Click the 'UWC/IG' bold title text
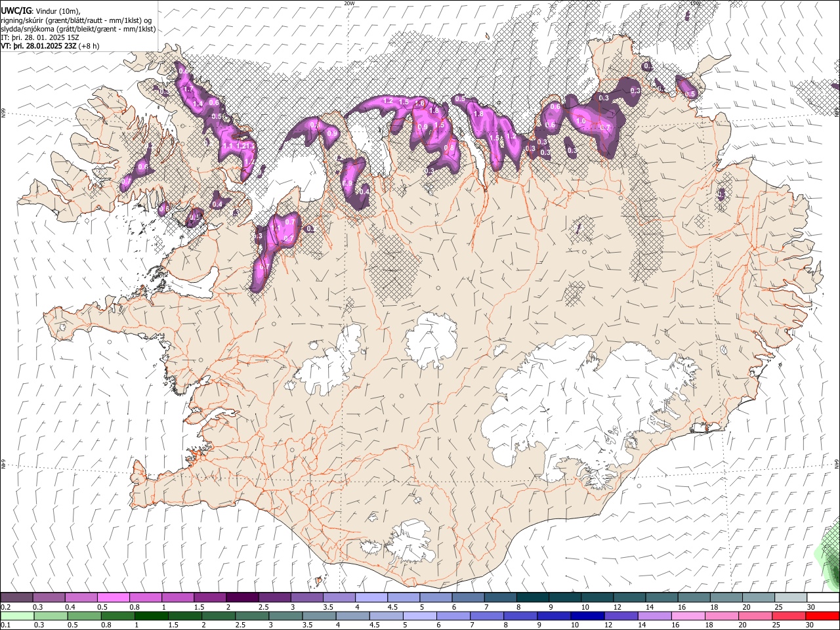The width and height of the screenshot is (840, 630). coord(16,11)
